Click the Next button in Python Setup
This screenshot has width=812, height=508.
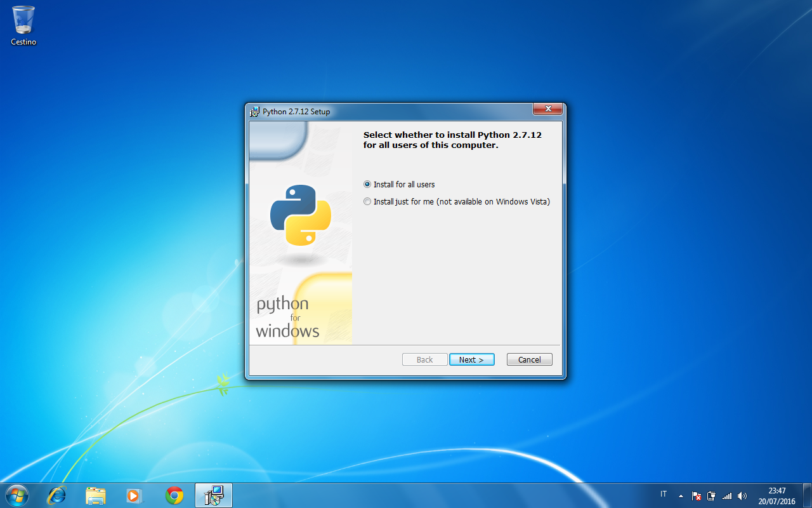[x=472, y=359]
